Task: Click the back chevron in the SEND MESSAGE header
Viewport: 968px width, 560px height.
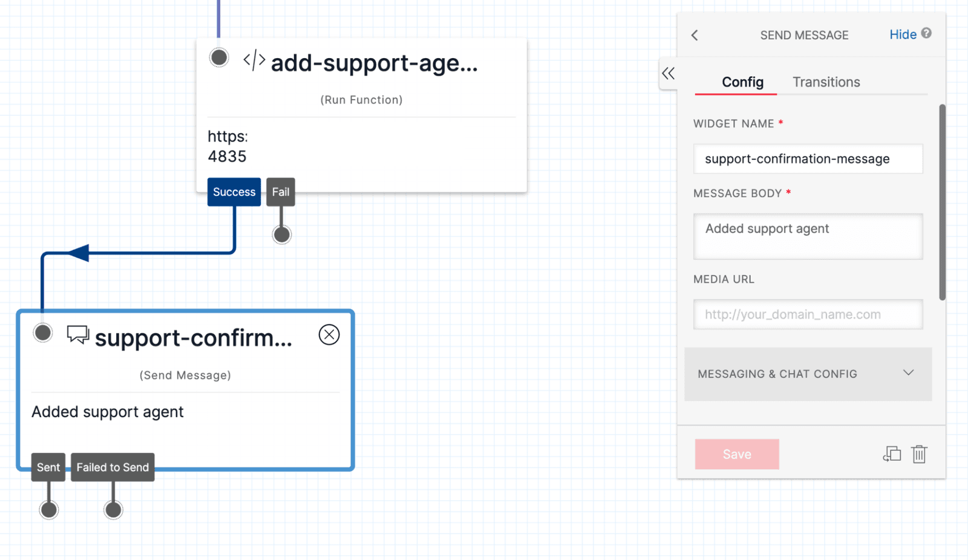Action: [695, 35]
